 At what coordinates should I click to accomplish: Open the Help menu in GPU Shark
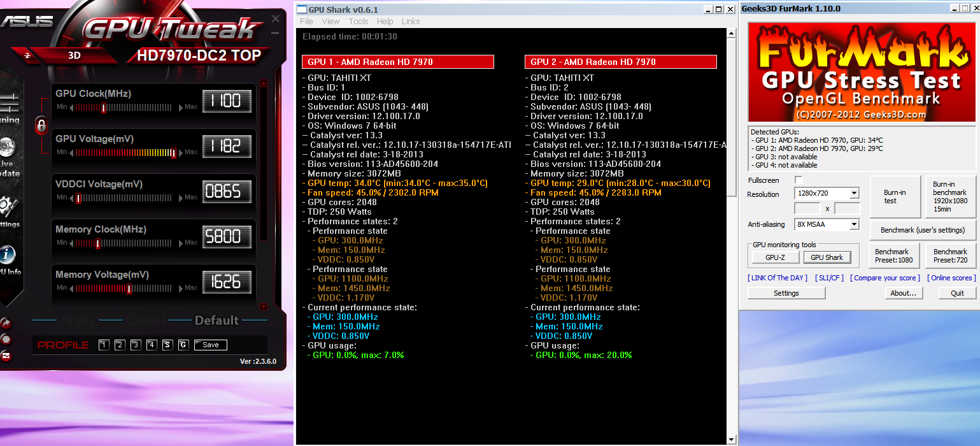point(385,21)
